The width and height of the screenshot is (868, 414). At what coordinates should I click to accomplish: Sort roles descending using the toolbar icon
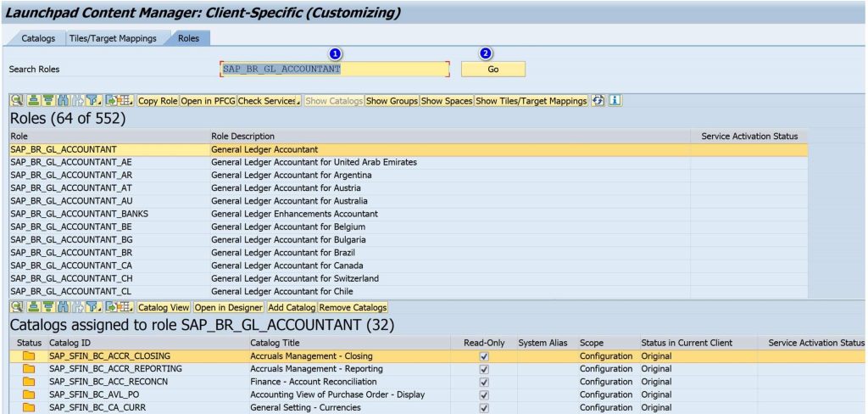[x=48, y=101]
